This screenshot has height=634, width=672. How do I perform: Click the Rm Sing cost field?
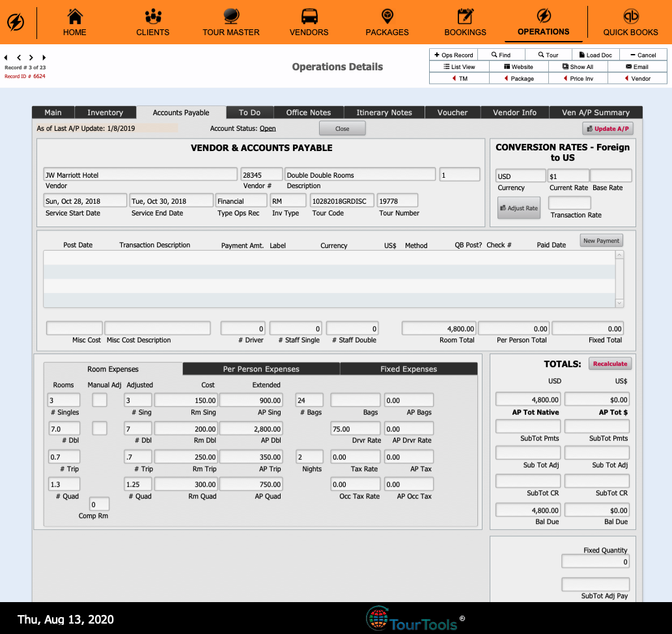[x=186, y=400]
